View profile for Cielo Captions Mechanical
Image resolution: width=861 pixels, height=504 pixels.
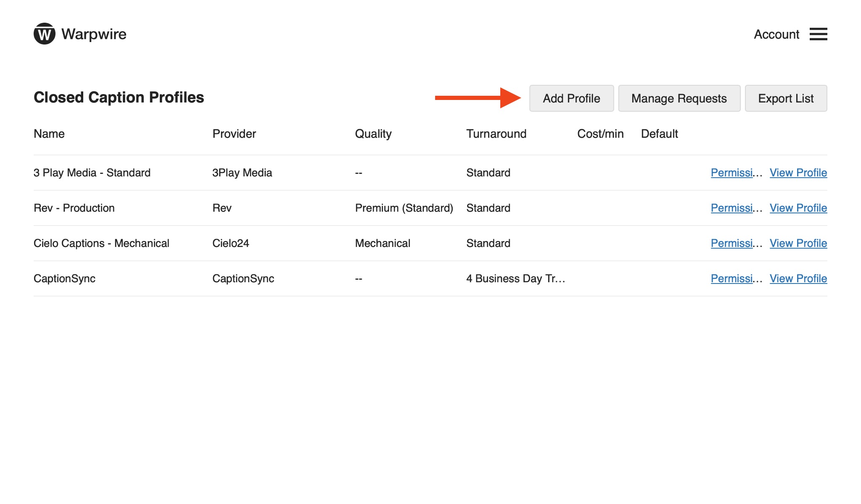[798, 243]
